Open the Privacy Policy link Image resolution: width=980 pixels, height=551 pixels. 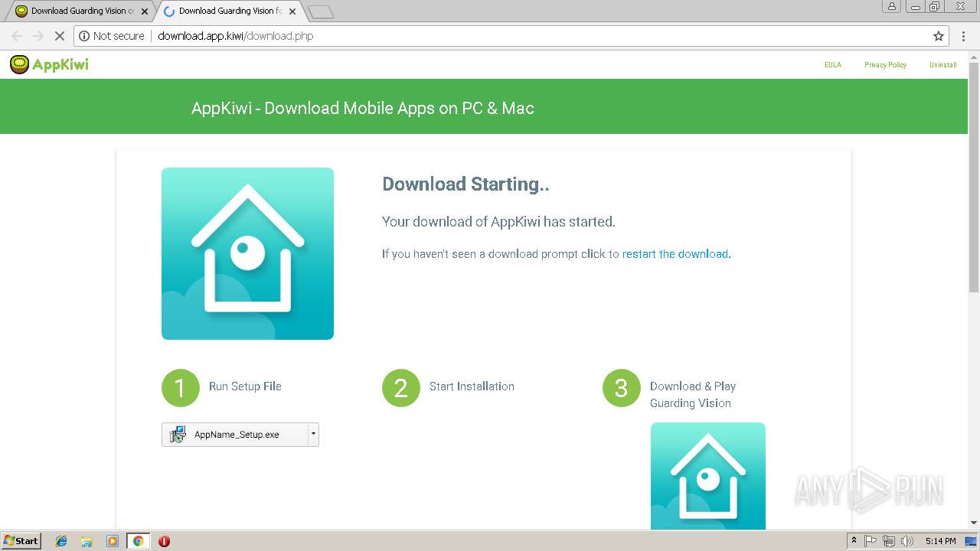[x=886, y=65]
